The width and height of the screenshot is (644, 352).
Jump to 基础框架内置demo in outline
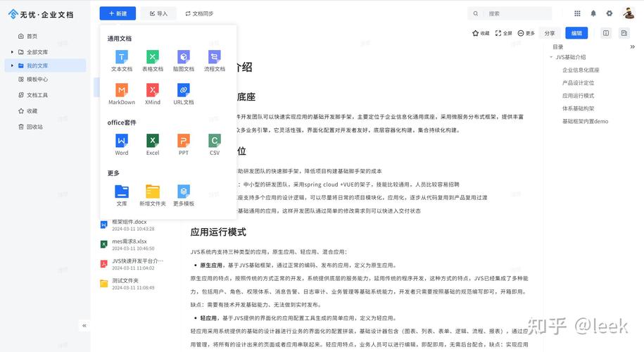coord(586,122)
